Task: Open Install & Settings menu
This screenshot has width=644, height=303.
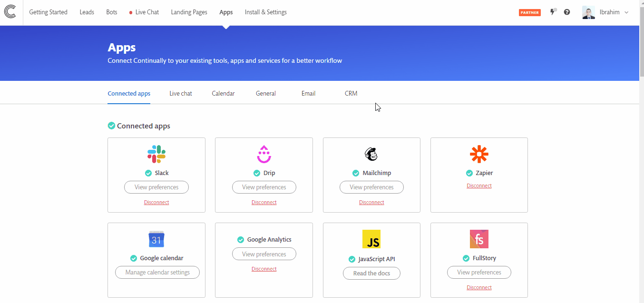Action: point(266,12)
